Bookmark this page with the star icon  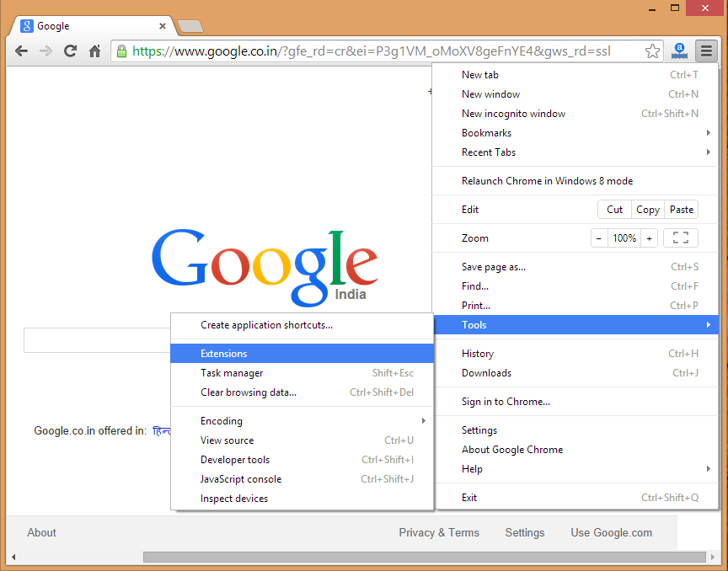point(652,51)
